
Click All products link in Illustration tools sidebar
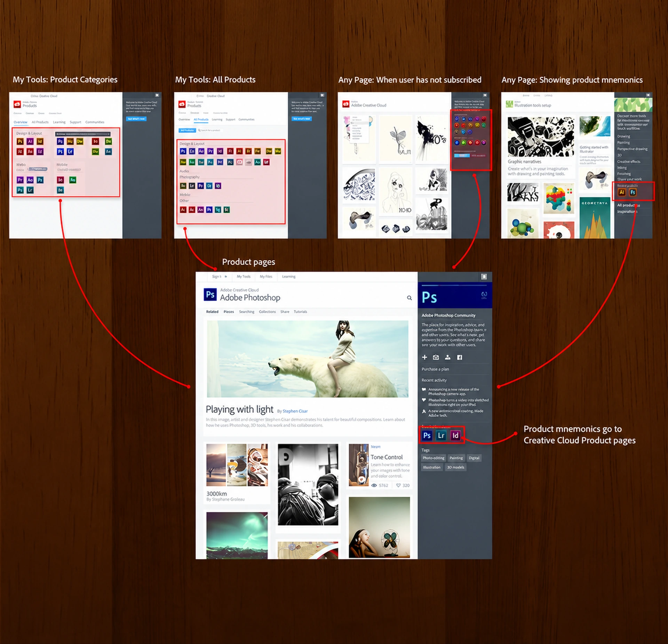pos(628,205)
